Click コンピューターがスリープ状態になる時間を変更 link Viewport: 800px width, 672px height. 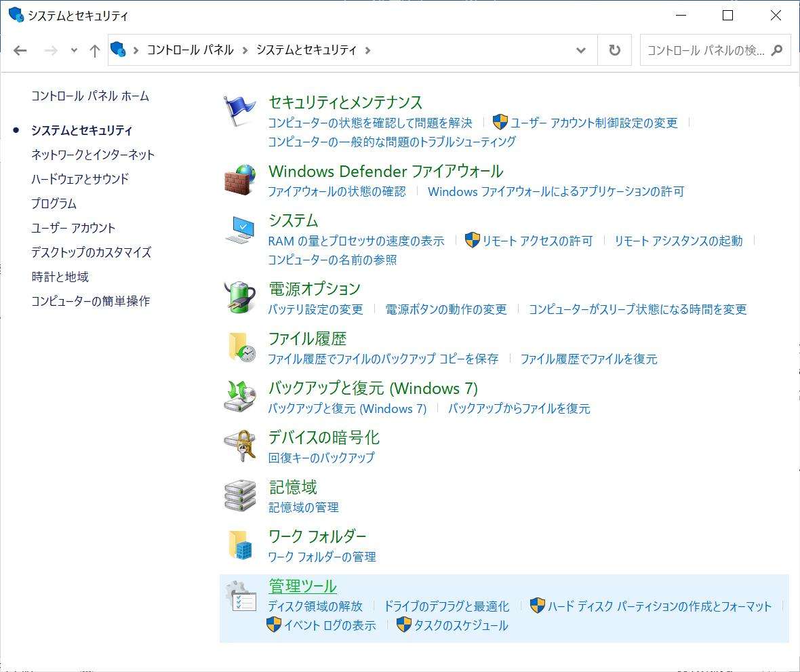(x=638, y=309)
